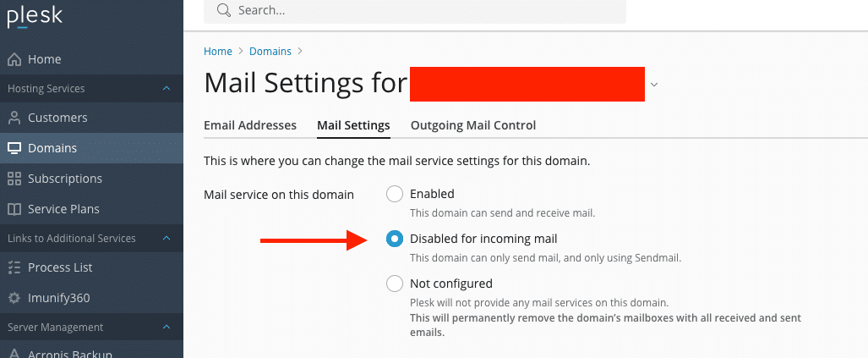Viewport: 868px width, 358px height.
Task: Click the Imunify360 gear icon
Action: pos(14,298)
